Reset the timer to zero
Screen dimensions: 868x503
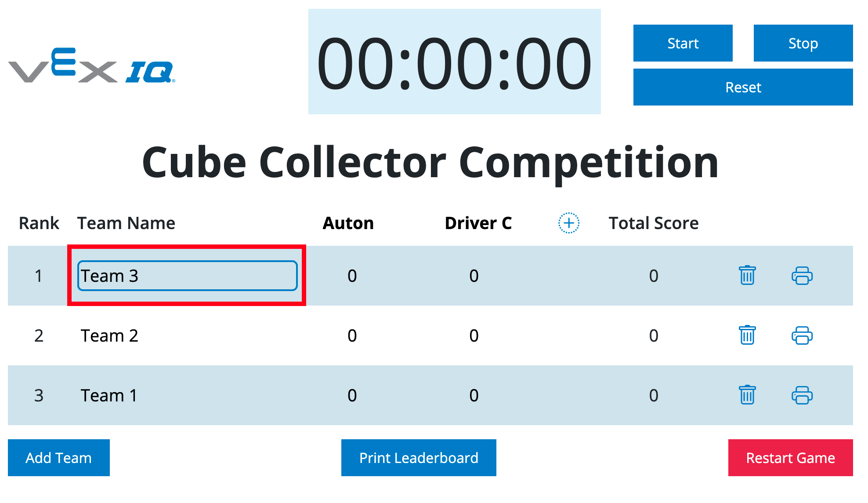743,87
